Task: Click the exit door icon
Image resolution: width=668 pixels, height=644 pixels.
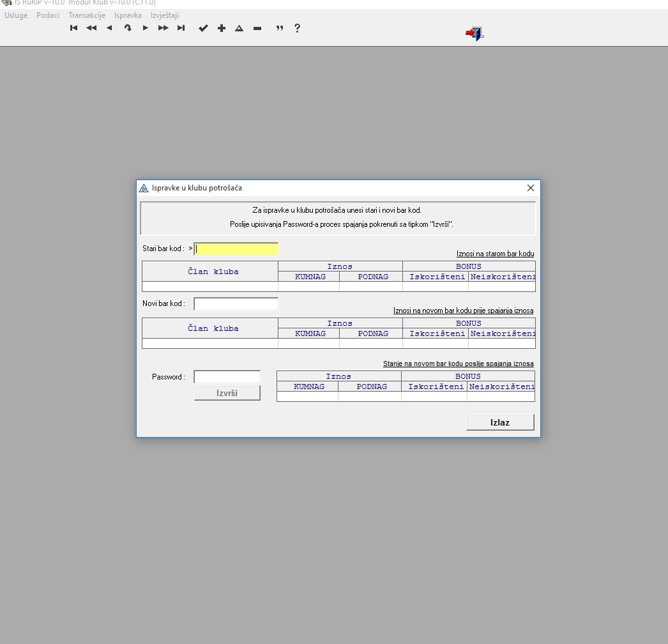Action: click(x=474, y=34)
